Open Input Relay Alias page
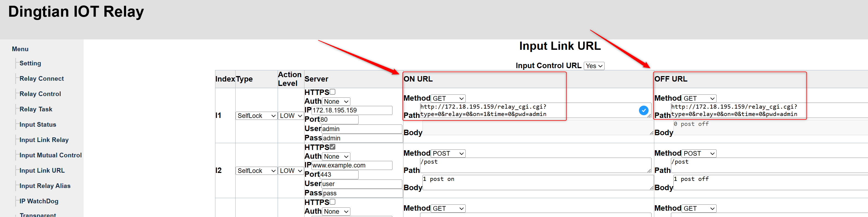868x217 pixels. point(45,186)
